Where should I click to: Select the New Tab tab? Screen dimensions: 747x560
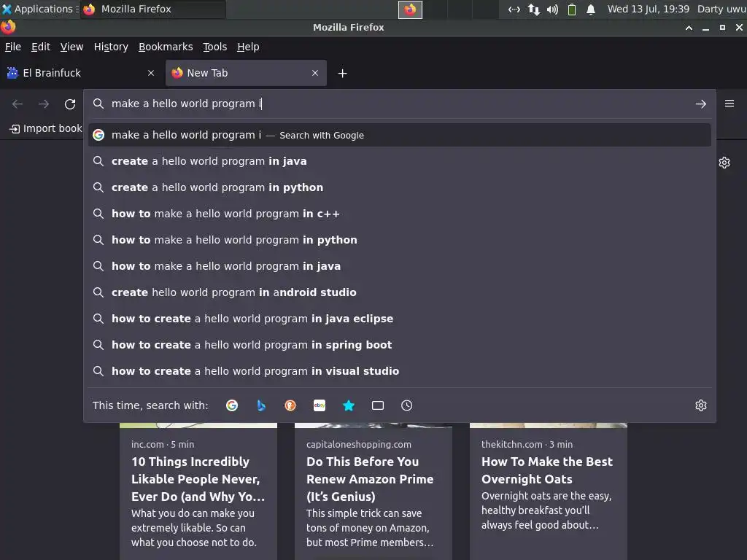pyautogui.click(x=246, y=73)
